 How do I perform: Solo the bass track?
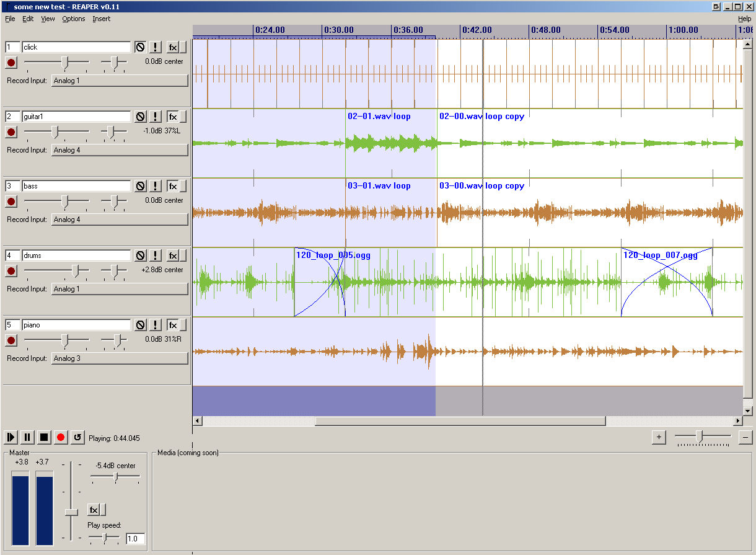click(156, 186)
